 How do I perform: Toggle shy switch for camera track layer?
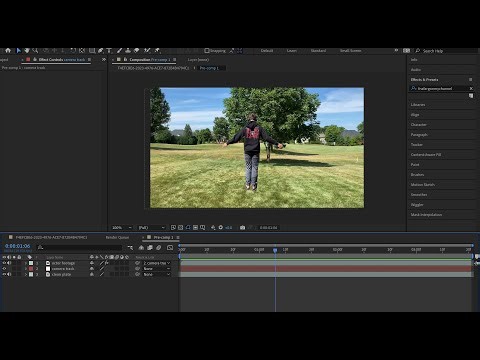pyautogui.click(x=92, y=269)
